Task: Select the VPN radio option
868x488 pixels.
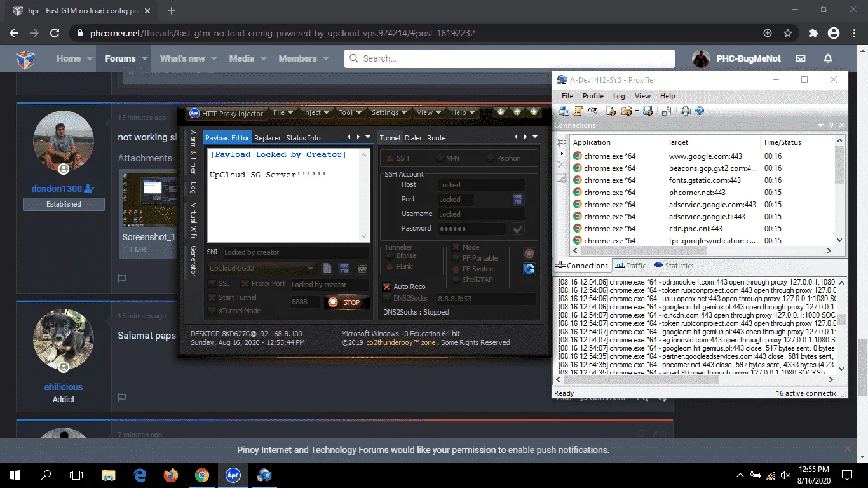Action: 440,158
